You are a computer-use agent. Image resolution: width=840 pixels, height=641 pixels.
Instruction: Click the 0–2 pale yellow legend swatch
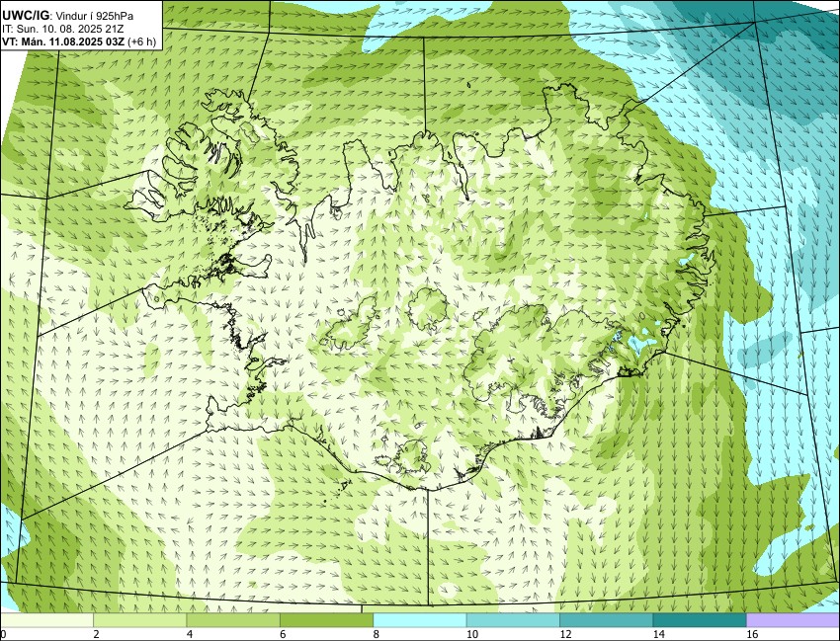pyautogui.click(x=46, y=620)
